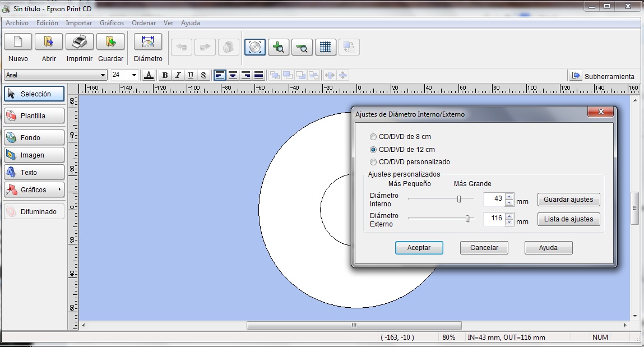
Task: Center align the text
Action: (233, 75)
